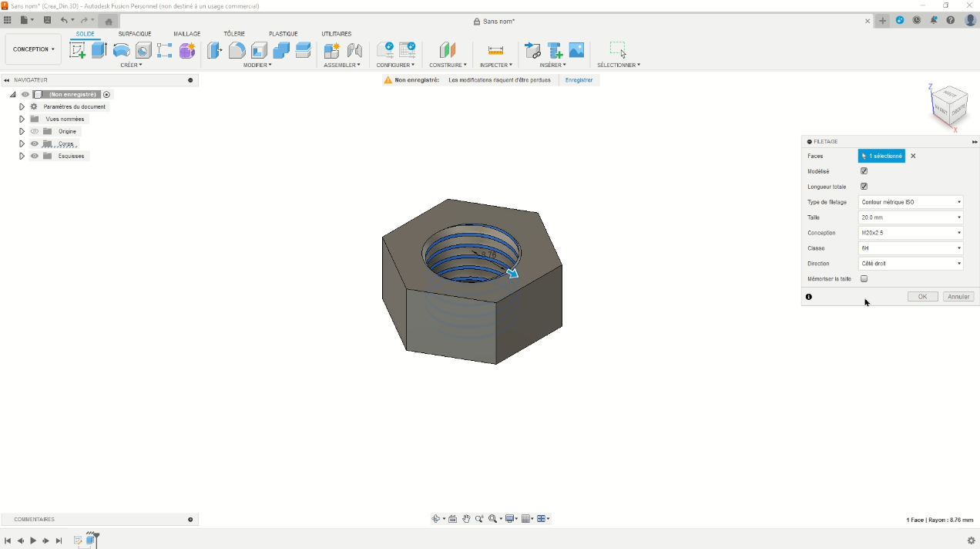This screenshot has width=980, height=549.
Task: Click the New Component icon in Assembler
Action: [332, 51]
